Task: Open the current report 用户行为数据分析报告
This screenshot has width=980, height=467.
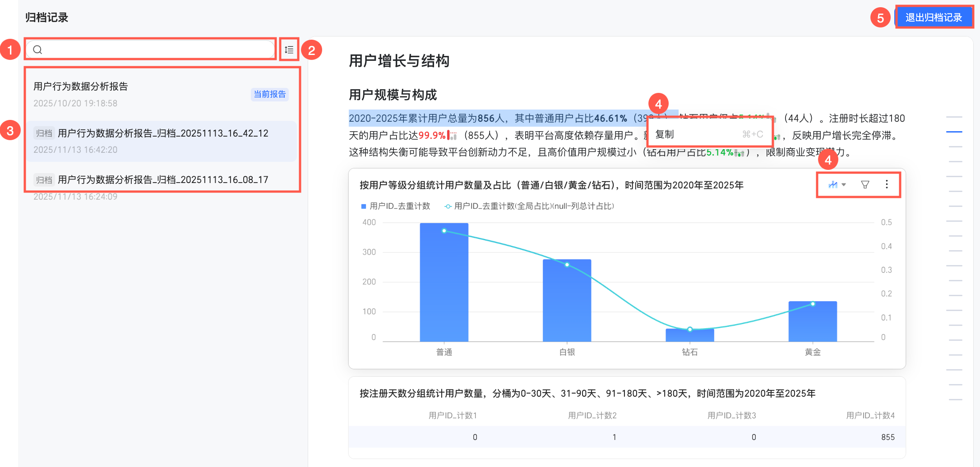Action: tap(162, 94)
